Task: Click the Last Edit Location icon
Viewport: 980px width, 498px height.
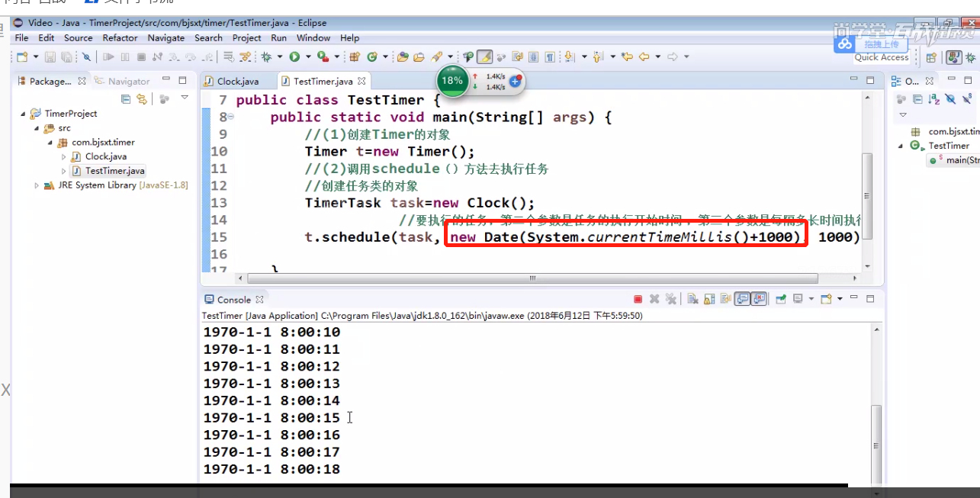Action: tap(627, 57)
